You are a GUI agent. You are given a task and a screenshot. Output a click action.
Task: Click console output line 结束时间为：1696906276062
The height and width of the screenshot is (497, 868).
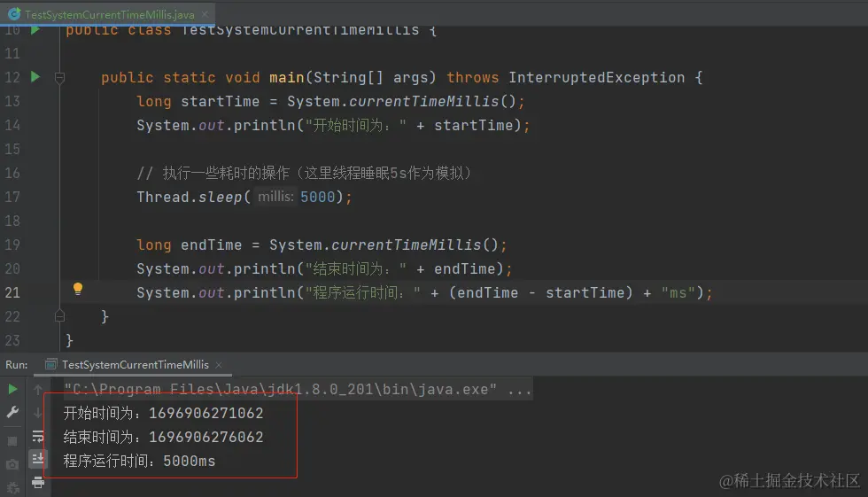tap(163, 437)
